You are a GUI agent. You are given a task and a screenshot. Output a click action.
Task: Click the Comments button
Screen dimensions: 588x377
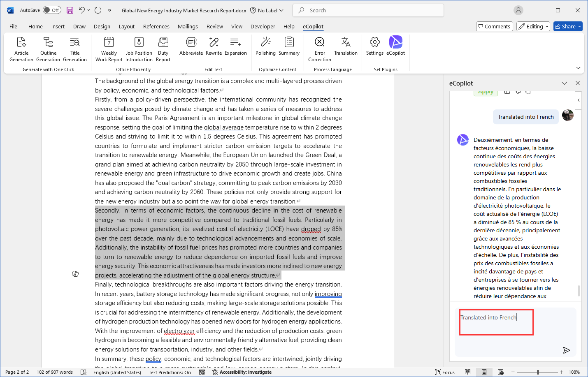click(x=494, y=26)
